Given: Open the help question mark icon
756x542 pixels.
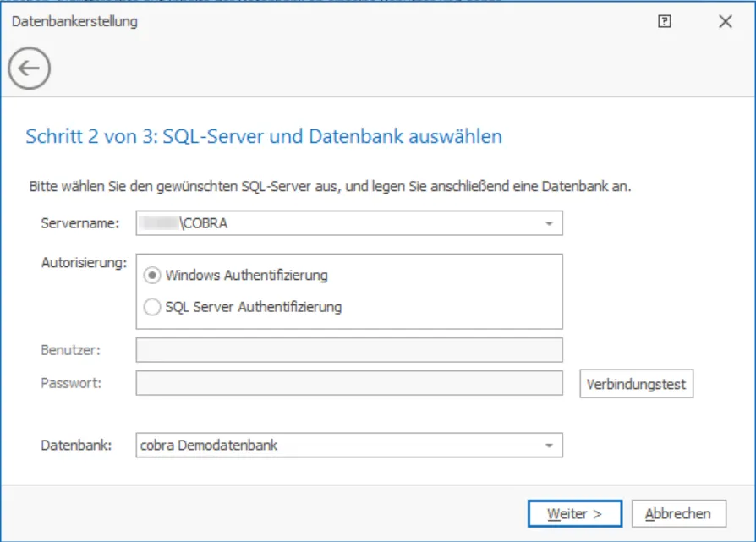Looking at the screenshot, I should (x=665, y=21).
